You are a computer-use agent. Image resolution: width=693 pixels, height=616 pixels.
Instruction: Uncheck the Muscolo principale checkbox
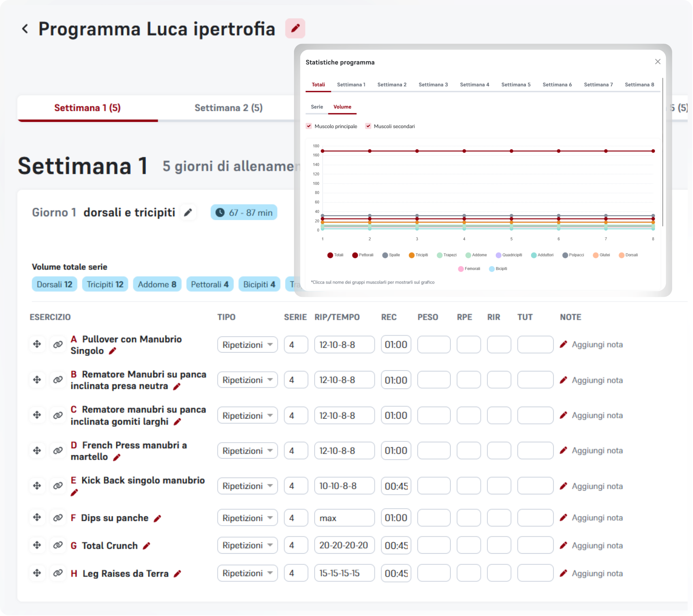tap(309, 126)
